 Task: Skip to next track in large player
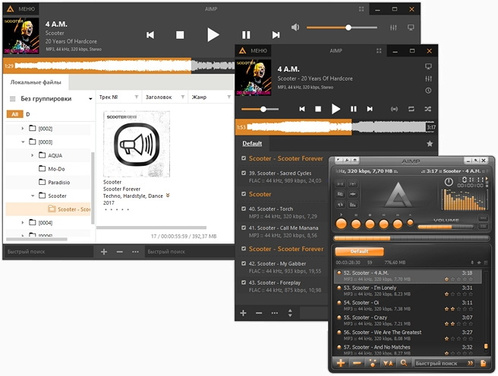click(276, 35)
